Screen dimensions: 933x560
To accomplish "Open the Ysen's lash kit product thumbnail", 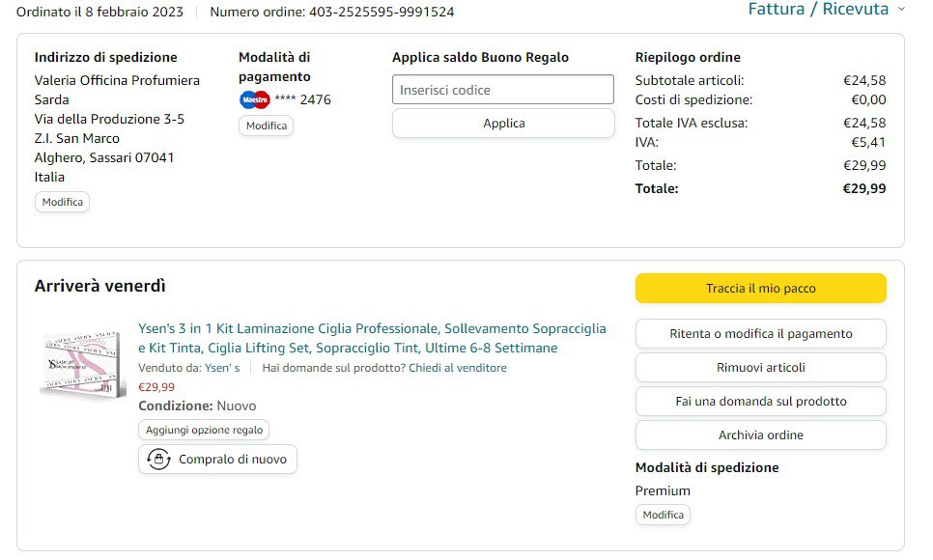I will (x=83, y=366).
